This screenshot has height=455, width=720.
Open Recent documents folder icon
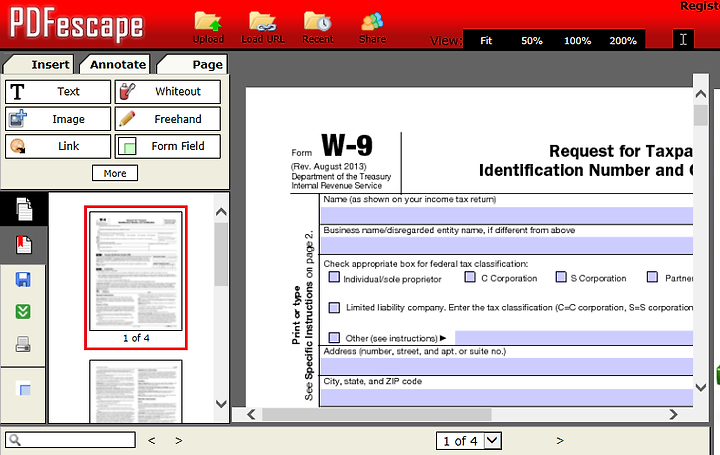(317, 22)
